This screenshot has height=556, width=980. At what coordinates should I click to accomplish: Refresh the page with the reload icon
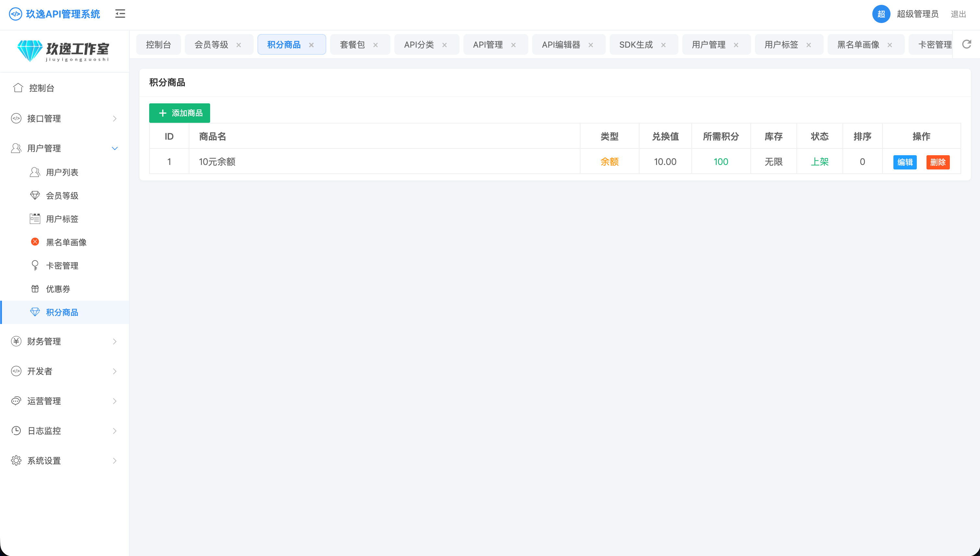966,44
